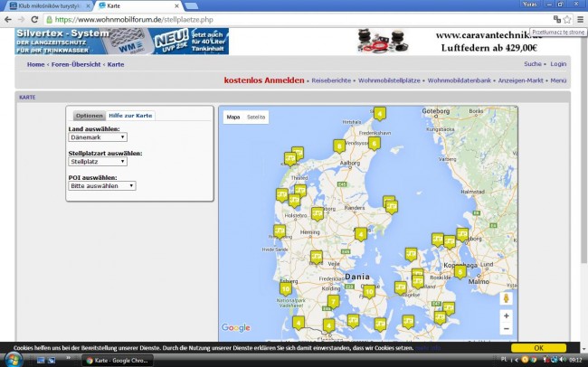Open the Stellplatzart auswählen dropdown

pos(98,162)
